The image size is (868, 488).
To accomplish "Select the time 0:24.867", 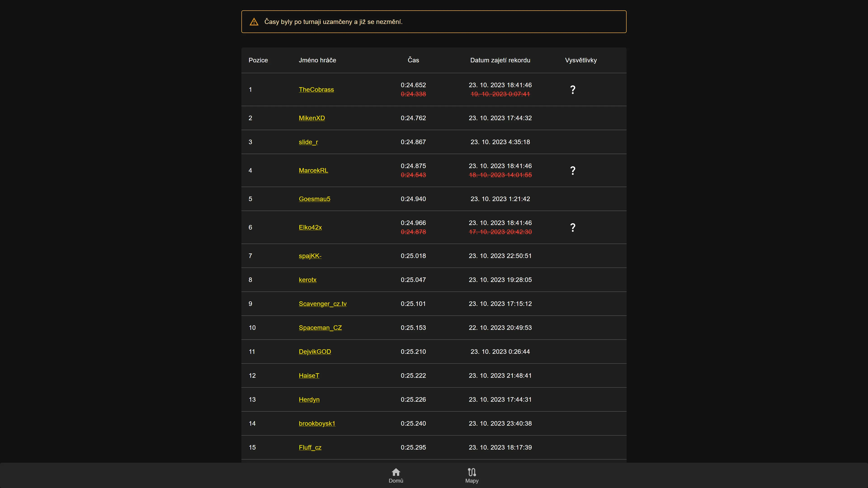I will pos(413,142).
